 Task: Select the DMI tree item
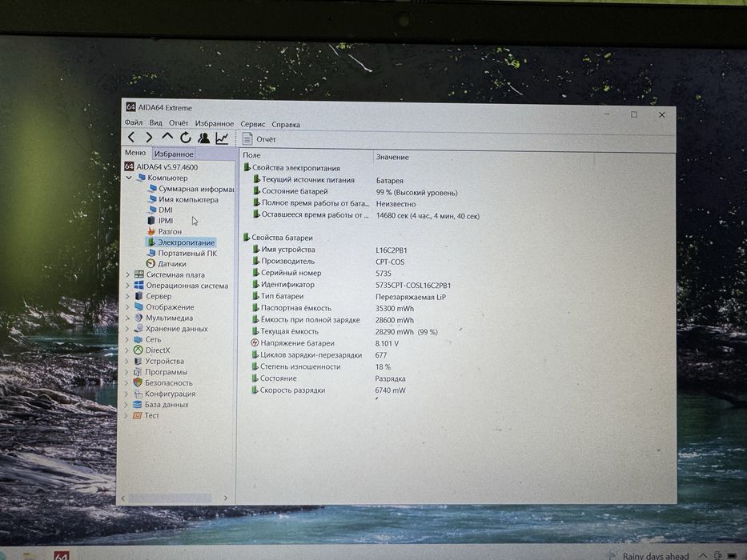tap(160, 210)
